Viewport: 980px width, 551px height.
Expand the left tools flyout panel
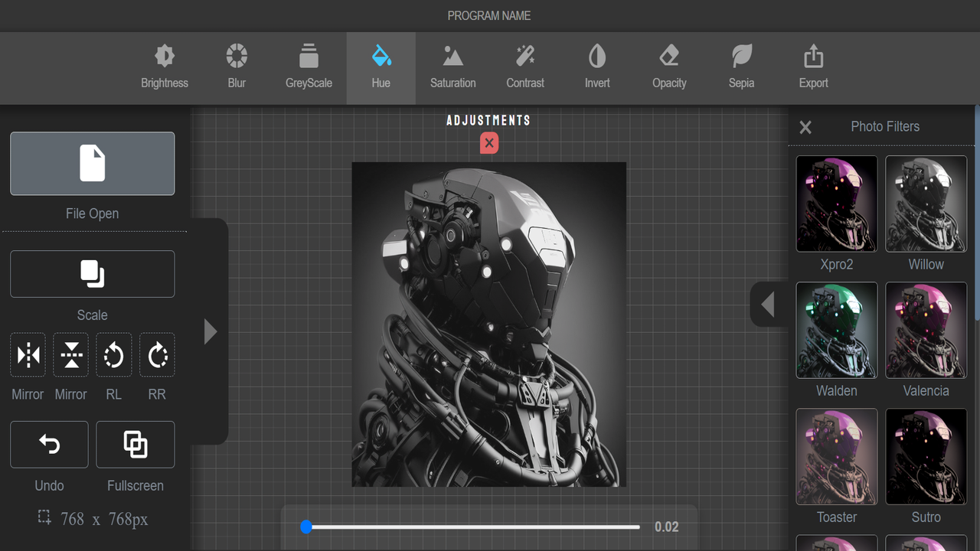pos(211,331)
